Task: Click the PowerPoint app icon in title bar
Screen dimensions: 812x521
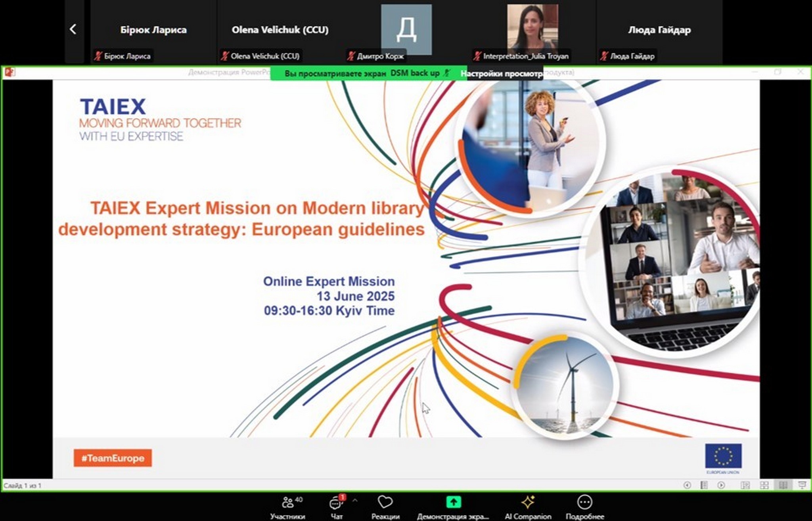Action: [10, 72]
